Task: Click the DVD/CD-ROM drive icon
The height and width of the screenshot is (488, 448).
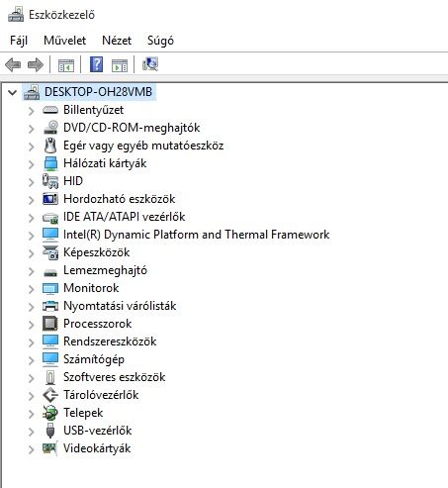Action: click(50, 128)
